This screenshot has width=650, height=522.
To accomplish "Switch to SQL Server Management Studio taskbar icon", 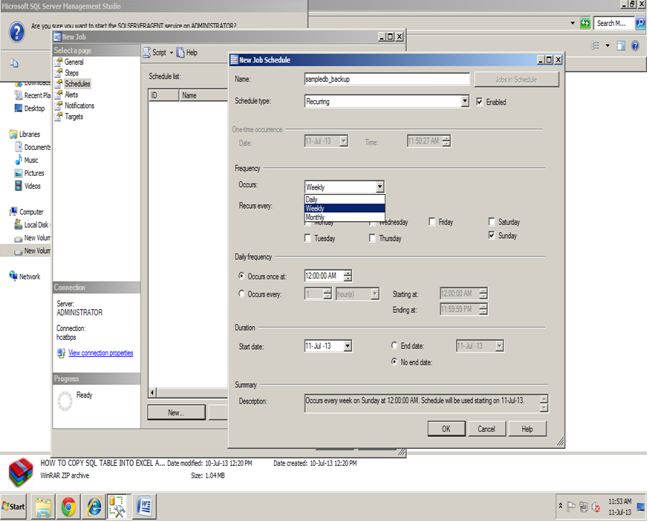I will [119, 506].
